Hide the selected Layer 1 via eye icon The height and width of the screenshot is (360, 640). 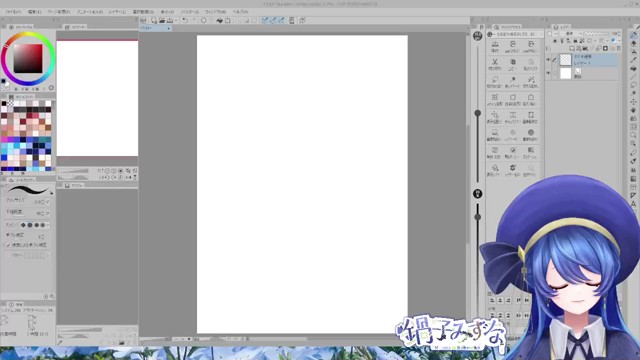click(x=548, y=60)
